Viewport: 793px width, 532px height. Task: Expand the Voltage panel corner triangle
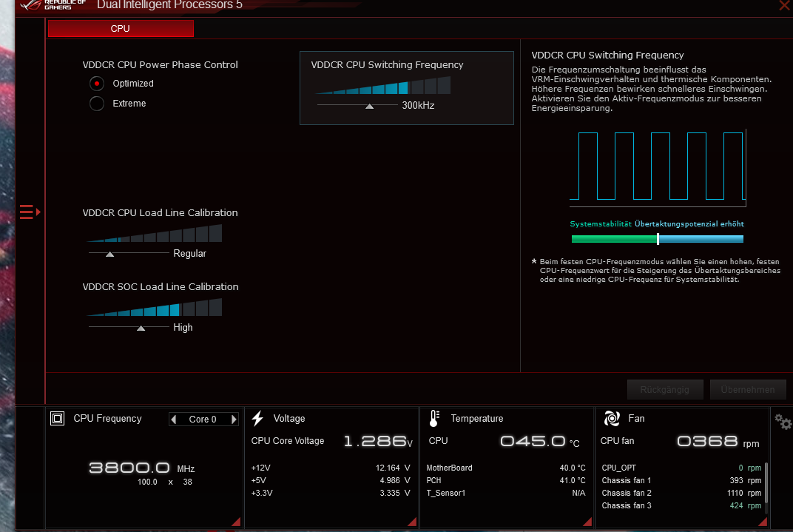(x=412, y=522)
